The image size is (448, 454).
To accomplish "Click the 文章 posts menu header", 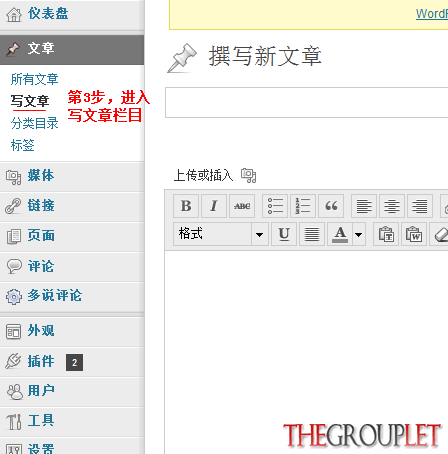I will [72, 49].
